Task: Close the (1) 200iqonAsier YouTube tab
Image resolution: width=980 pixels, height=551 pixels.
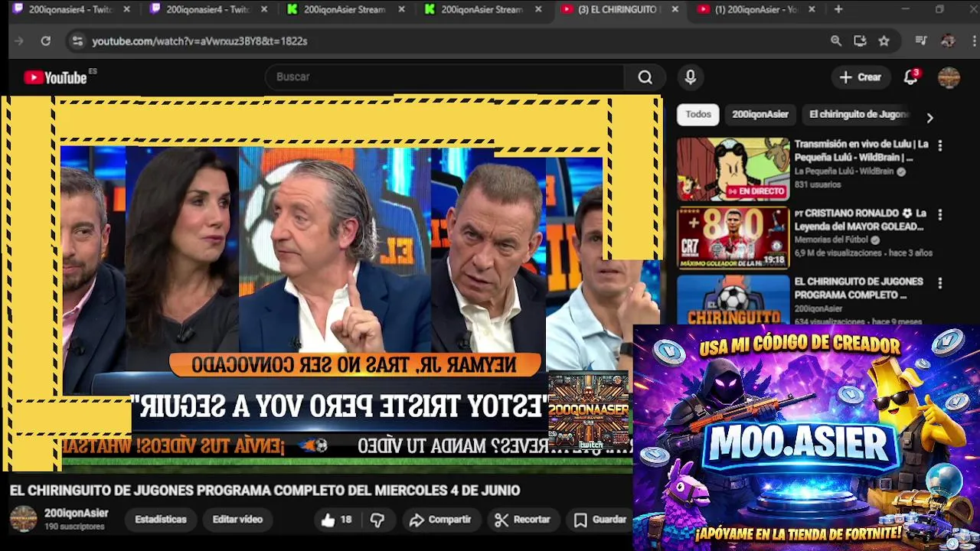Action: point(812,9)
